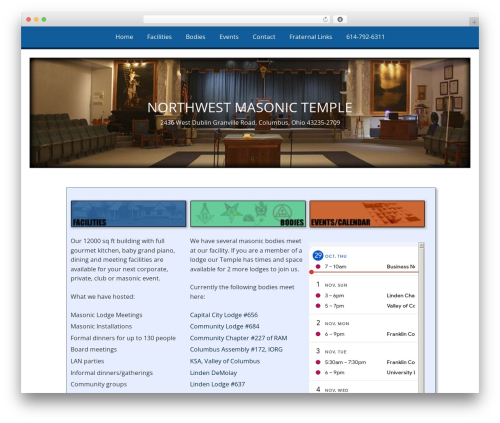Click Community Lodge #684
500x423 pixels.
tap(224, 326)
